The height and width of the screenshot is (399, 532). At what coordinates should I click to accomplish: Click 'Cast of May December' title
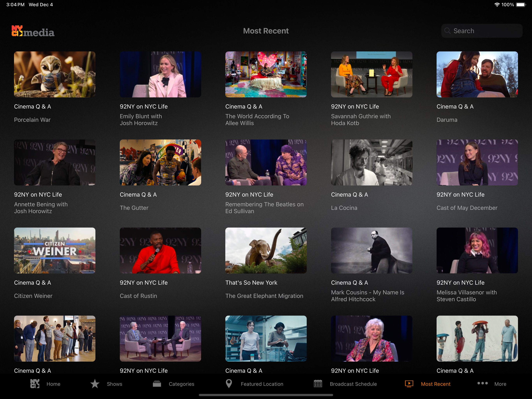pos(467,208)
